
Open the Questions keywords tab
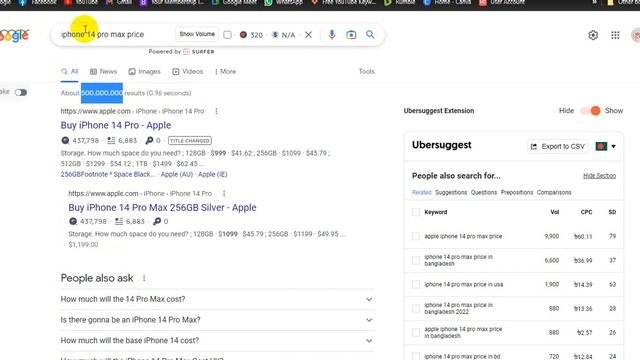pyautogui.click(x=484, y=192)
